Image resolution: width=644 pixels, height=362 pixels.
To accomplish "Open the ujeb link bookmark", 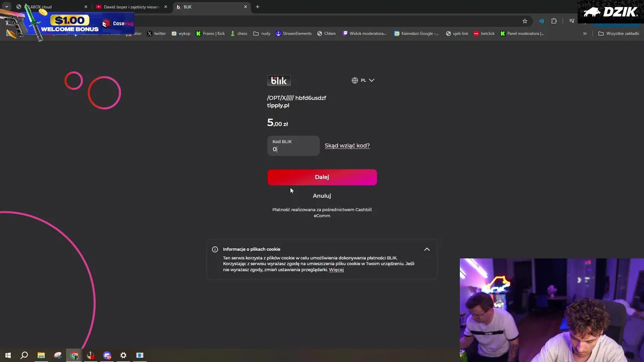I will pyautogui.click(x=457, y=34).
